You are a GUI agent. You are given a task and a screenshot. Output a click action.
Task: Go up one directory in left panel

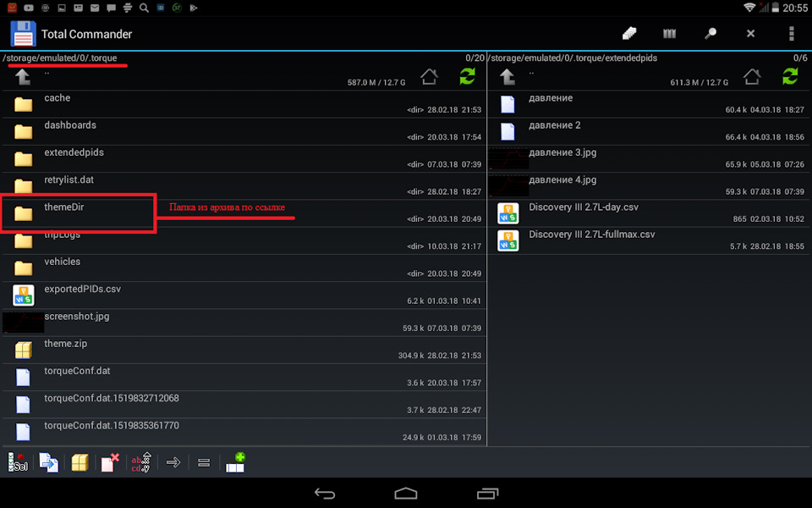(x=23, y=77)
